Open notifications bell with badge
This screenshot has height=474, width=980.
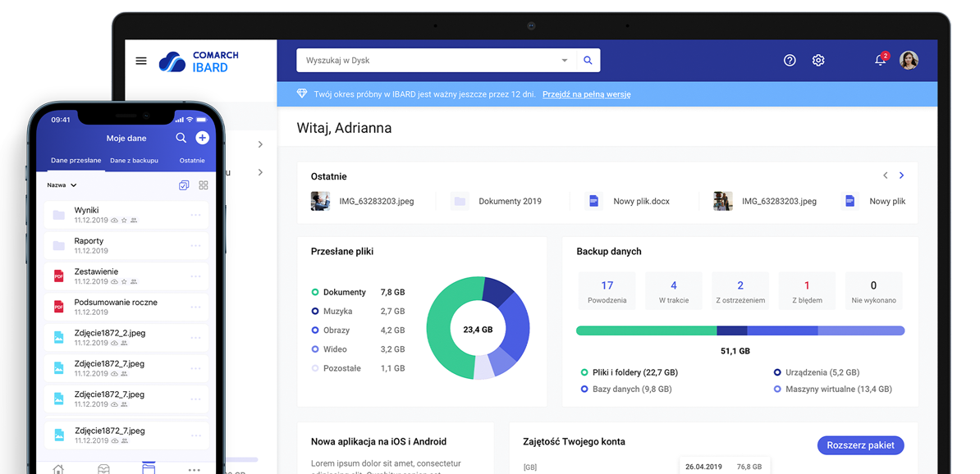[881, 60]
